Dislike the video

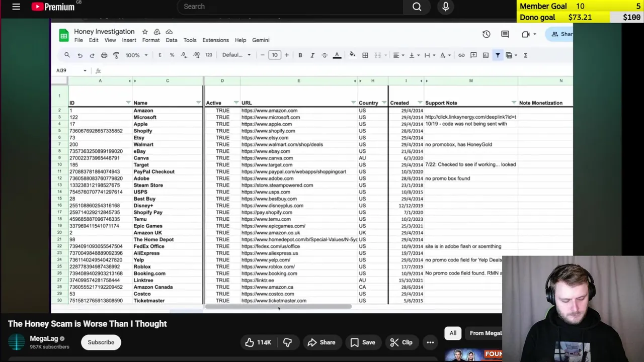(x=287, y=342)
